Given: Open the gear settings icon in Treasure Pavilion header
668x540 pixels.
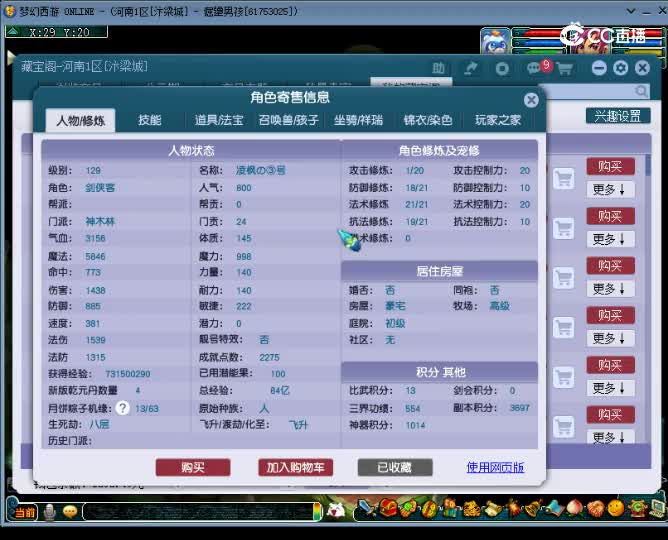Looking at the screenshot, I should click(621, 68).
